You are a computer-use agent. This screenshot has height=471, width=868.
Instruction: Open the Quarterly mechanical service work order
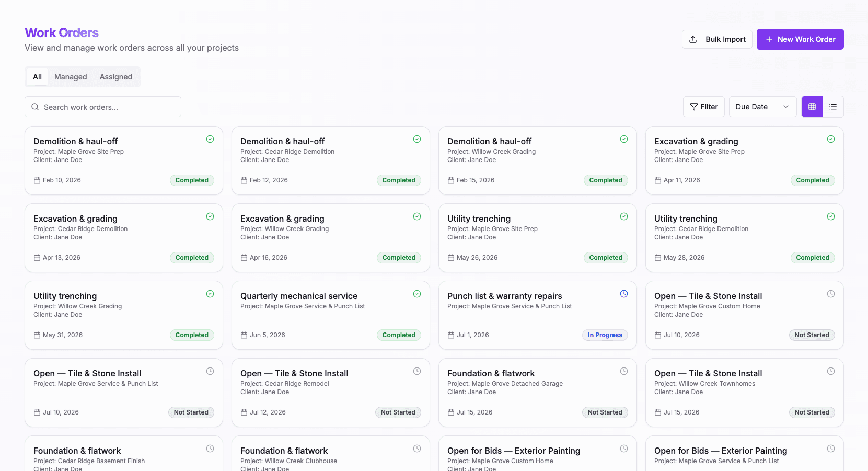tap(331, 315)
